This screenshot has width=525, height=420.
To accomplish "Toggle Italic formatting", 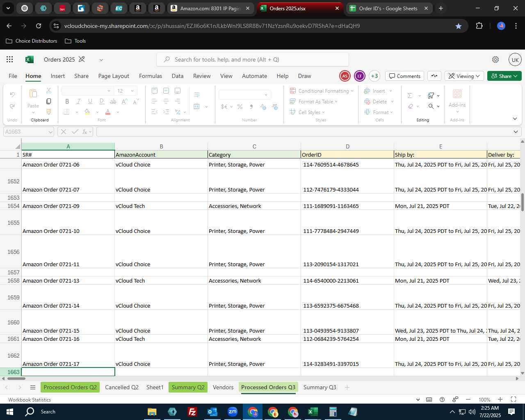I will [79, 101].
